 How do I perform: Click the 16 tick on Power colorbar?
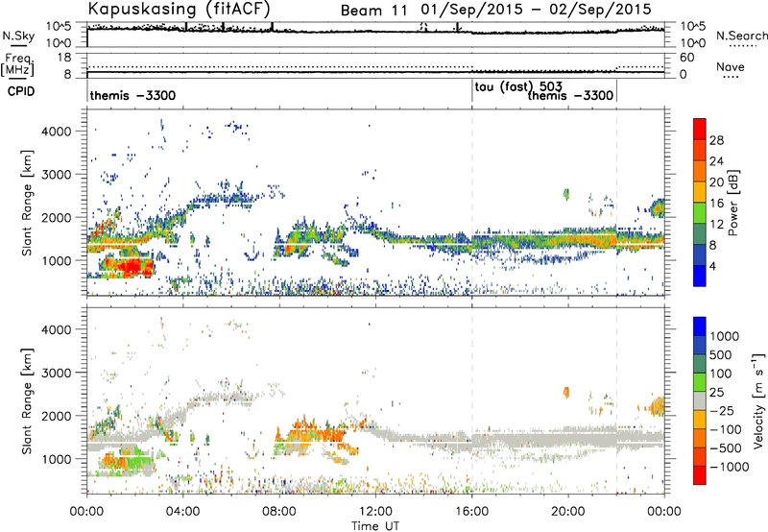(x=716, y=204)
